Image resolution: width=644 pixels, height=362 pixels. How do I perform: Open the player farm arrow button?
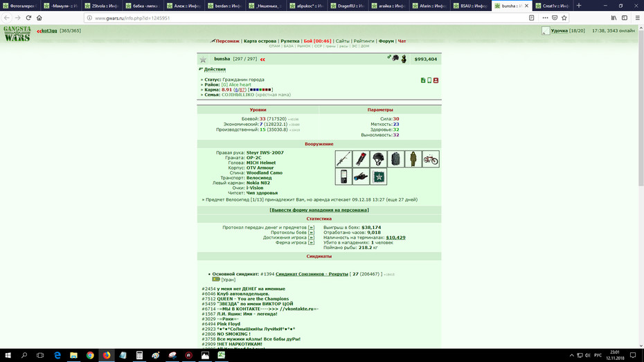311,242
